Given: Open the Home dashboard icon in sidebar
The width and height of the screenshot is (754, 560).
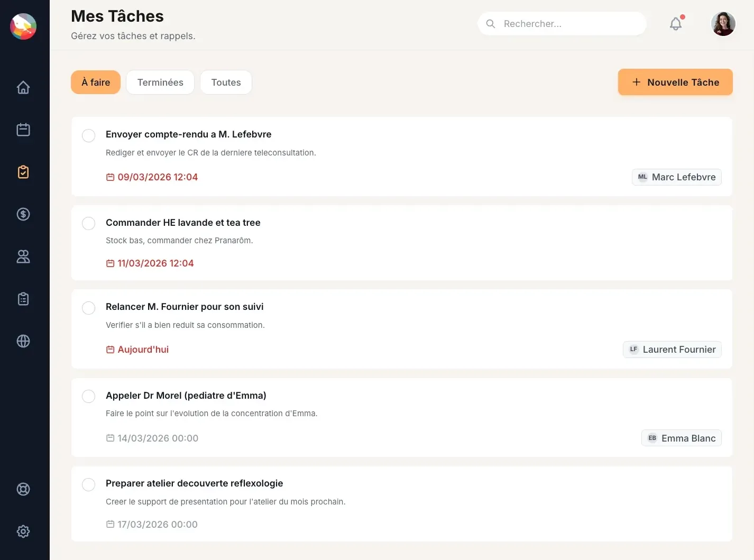Looking at the screenshot, I should point(23,87).
